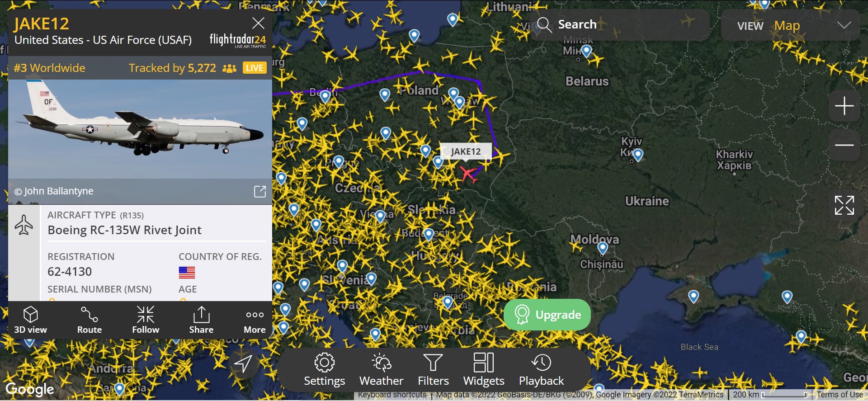Image resolution: width=868 pixels, height=401 pixels.
Task: Click the Search input field
Action: coord(620,24)
